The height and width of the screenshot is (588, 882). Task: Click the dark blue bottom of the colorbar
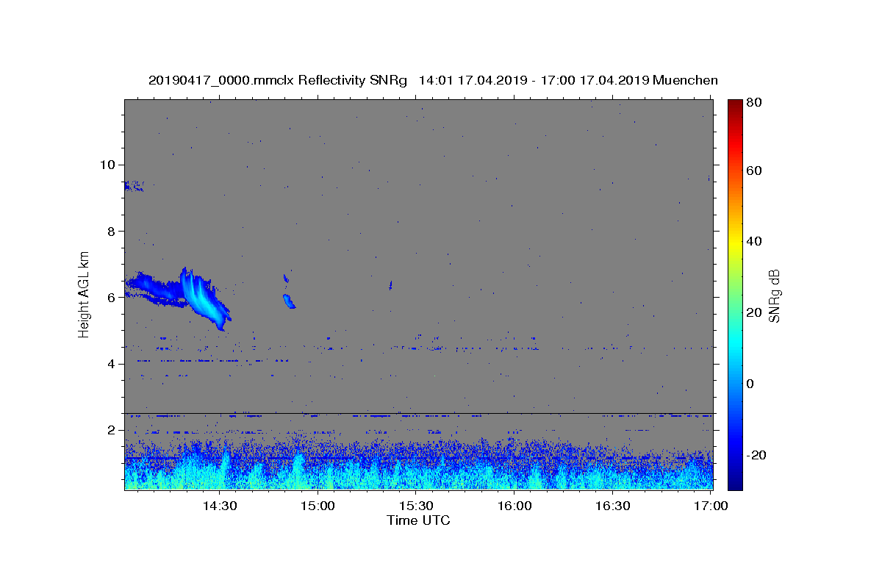click(x=735, y=484)
